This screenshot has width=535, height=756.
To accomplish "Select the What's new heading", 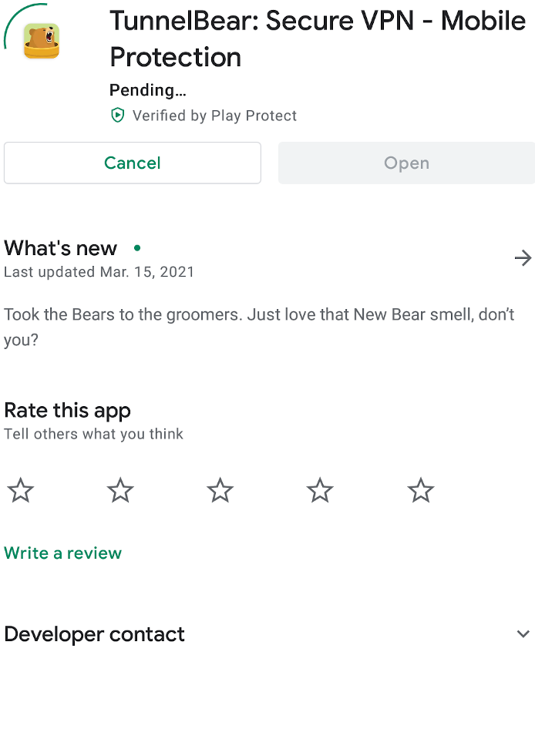I will pos(61,248).
